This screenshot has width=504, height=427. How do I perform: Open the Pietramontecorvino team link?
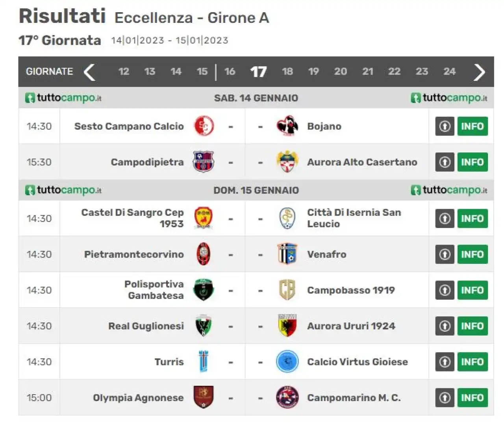coord(134,254)
